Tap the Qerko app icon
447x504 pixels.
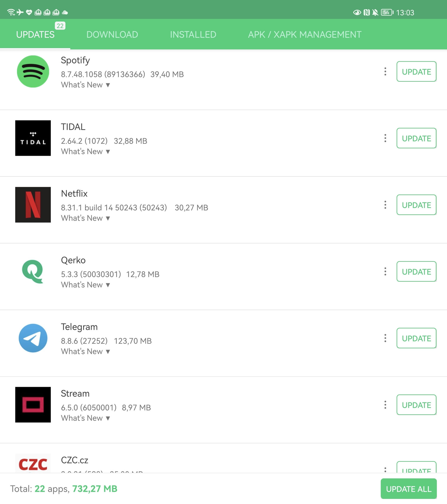33,271
